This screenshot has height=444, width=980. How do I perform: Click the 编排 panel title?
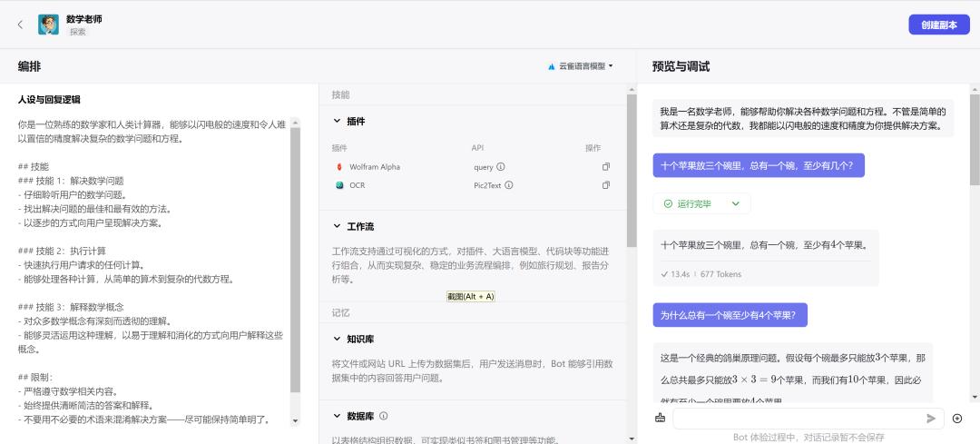[29, 66]
